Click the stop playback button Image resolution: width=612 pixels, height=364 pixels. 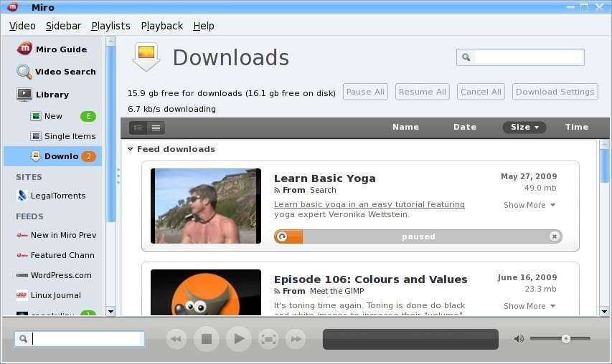207,339
